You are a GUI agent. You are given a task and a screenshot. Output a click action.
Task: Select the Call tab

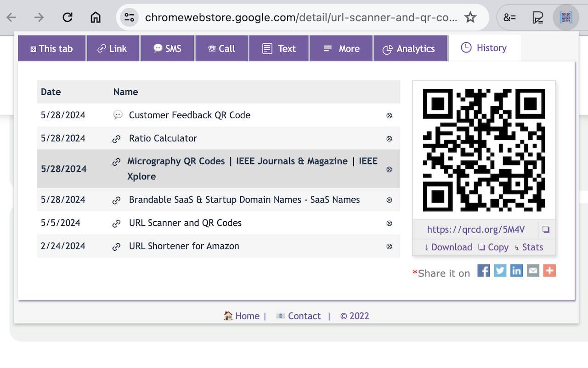coord(221,48)
